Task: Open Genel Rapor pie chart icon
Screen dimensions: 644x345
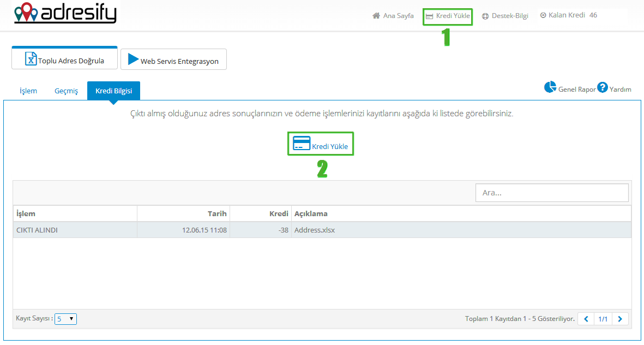Action: tap(550, 87)
